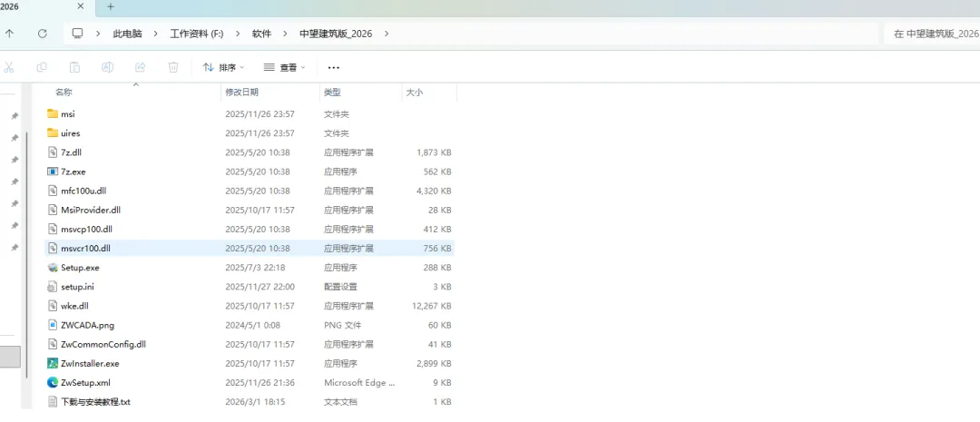Navigate to 此电脑 in breadcrumb
This screenshot has height=422, width=980.
tap(128, 34)
